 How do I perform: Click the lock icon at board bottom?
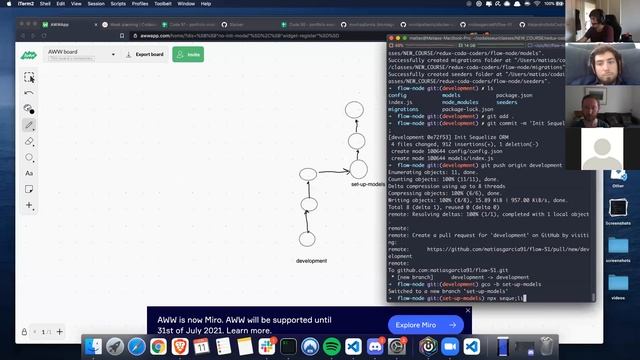[24, 332]
